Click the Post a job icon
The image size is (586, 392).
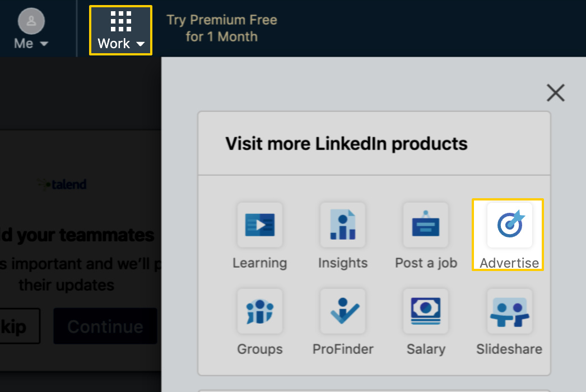[x=425, y=225]
